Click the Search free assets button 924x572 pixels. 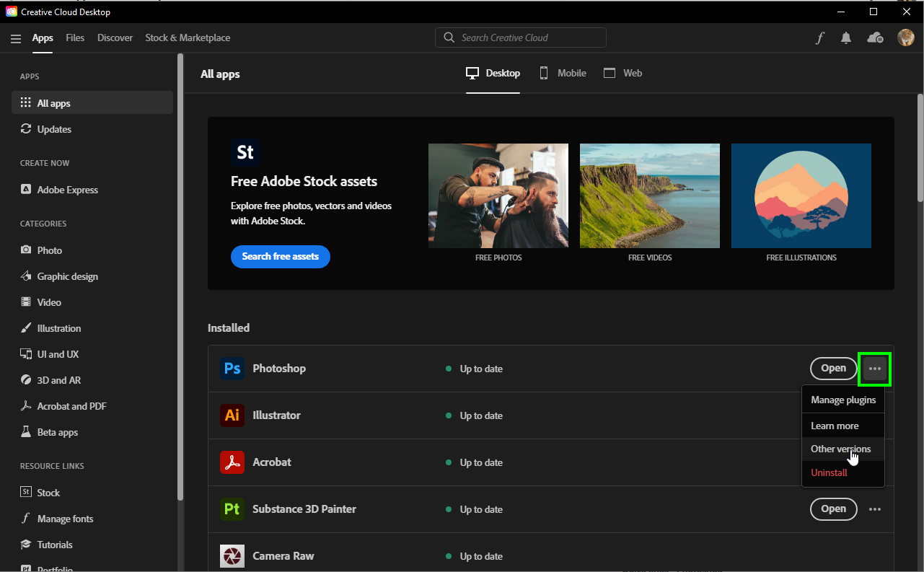click(281, 256)
